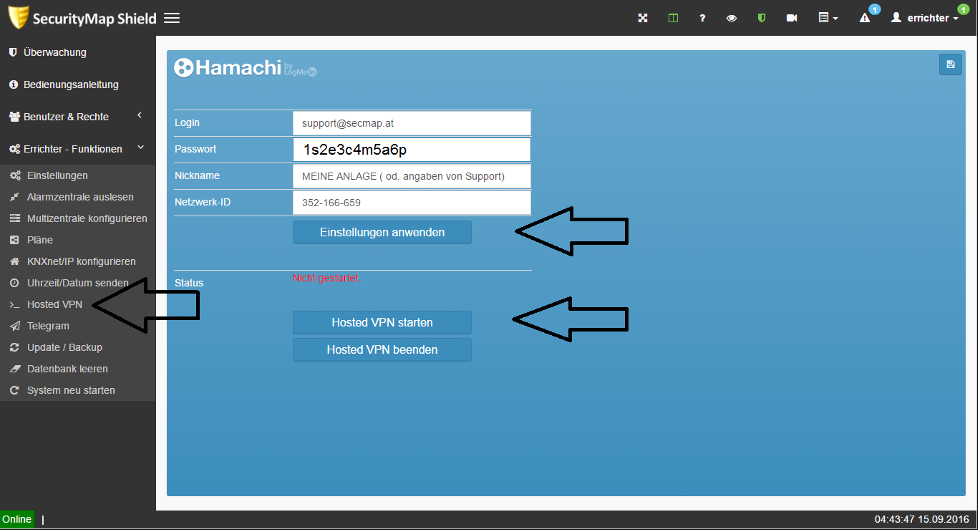
Task: Click the Errichter - Funktionen gears icon
Action: coord(14,149)
